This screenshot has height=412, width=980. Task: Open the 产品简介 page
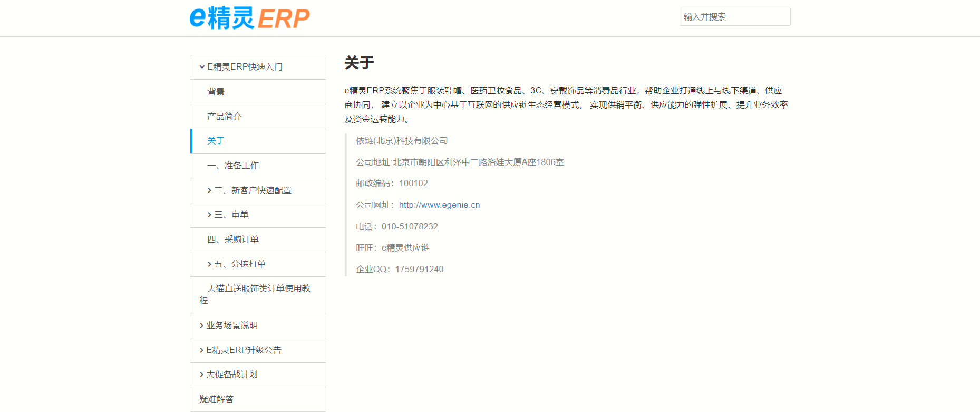click(x=224, y=117)
